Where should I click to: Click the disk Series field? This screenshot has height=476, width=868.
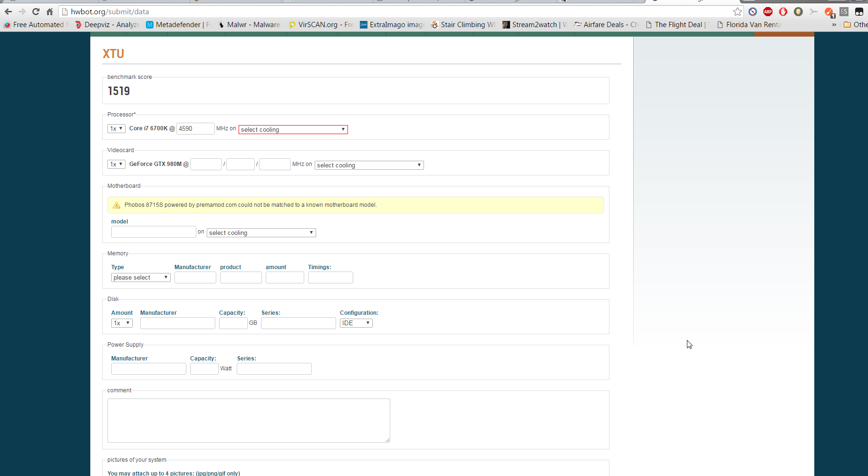click(x=299, y=323)
